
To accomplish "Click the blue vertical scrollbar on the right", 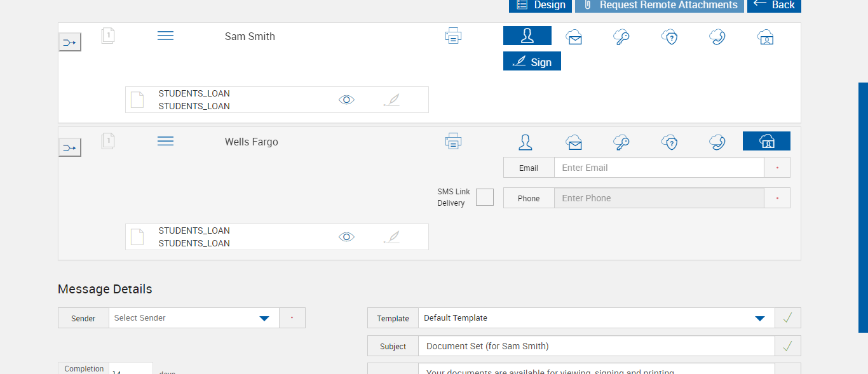I will tap(863, 207).
